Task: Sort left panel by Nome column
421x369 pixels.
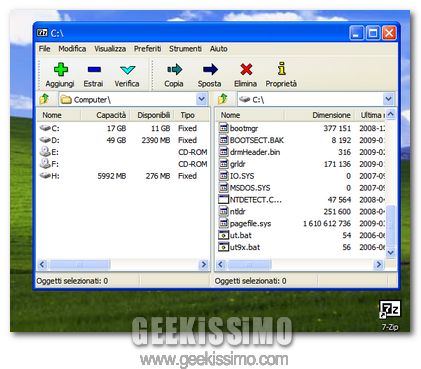Action: pyautogui.click(x=59, y=115)
